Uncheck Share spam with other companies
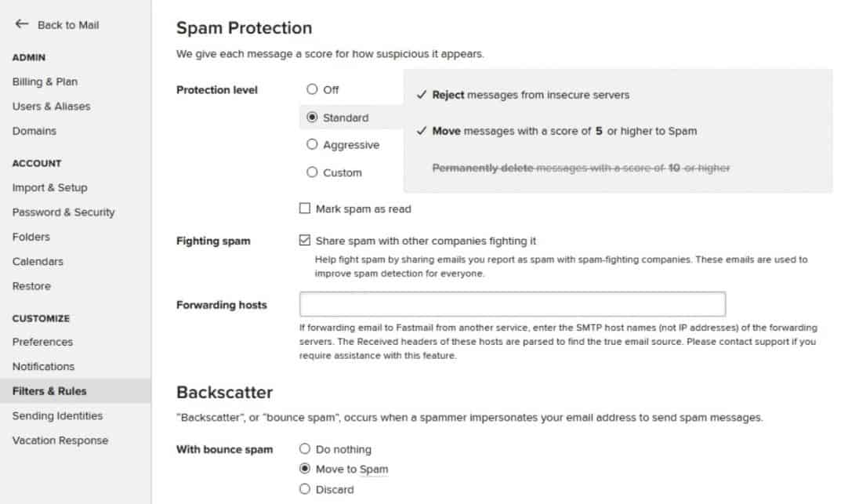 point(305,241)
